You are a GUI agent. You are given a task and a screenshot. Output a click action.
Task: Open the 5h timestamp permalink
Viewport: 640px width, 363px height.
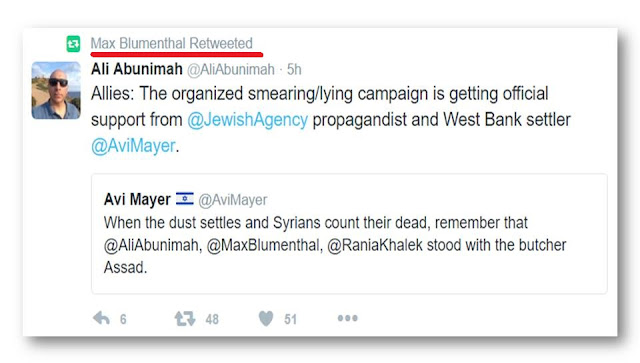(294, 69)
